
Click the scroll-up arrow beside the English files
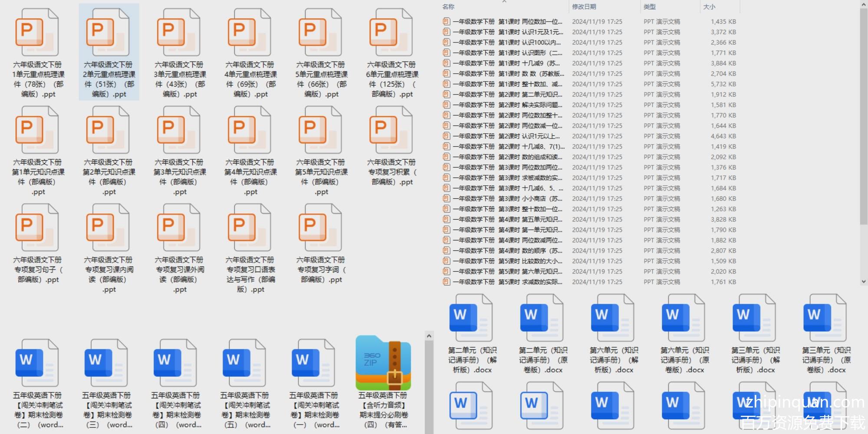coord(429,336)
